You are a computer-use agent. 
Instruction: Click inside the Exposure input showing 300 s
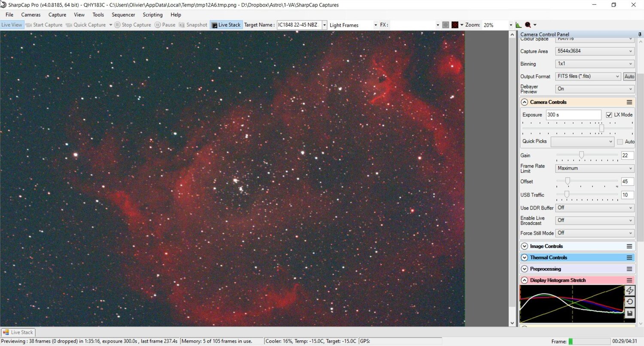(573, 114)
